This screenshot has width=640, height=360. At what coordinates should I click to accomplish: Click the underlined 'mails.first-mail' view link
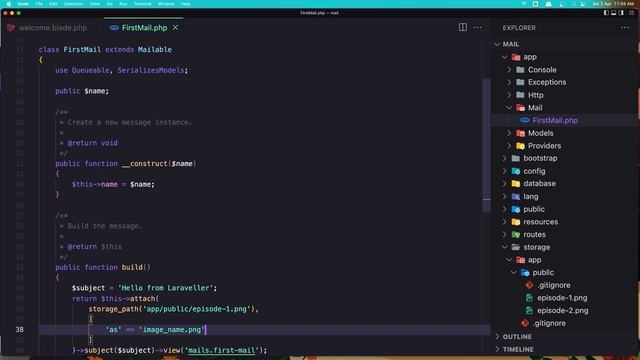pyautogui.click(x=222, y=350)
